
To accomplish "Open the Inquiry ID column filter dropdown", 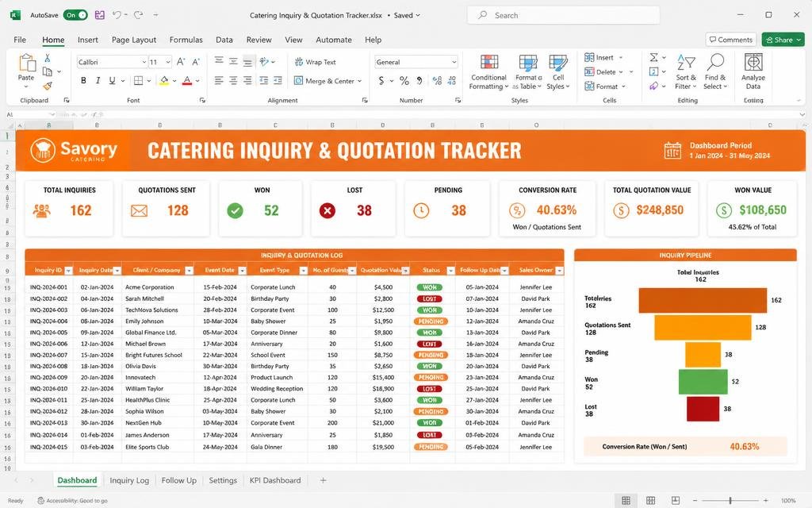I will click(x=68, y=271).
